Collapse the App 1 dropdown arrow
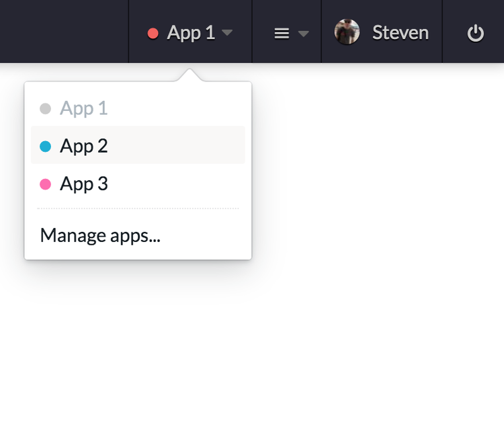The height and width of the screenshot is (441, 504). [227, 32]
